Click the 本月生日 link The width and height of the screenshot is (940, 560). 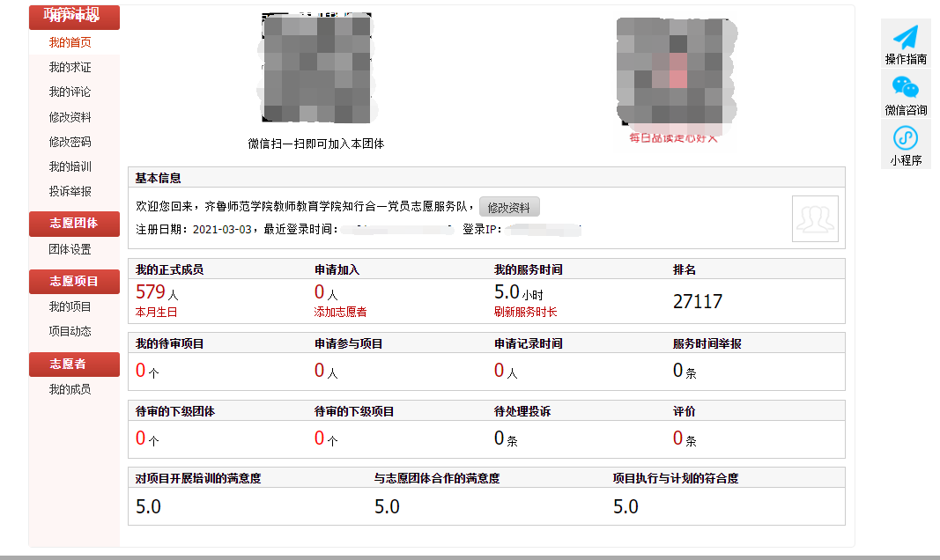point(156,312)
